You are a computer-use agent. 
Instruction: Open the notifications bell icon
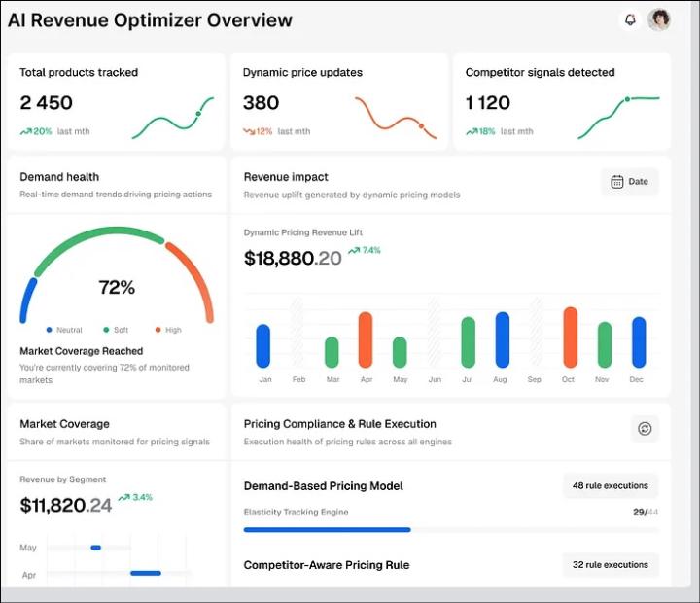click(x=630, y=20)
